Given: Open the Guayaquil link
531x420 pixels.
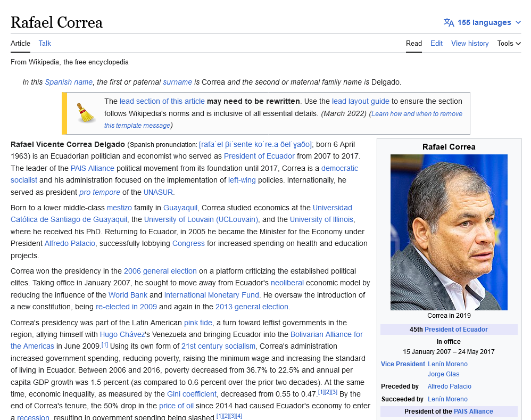Looking at the screenshot, I should click(x=180, y=208).
